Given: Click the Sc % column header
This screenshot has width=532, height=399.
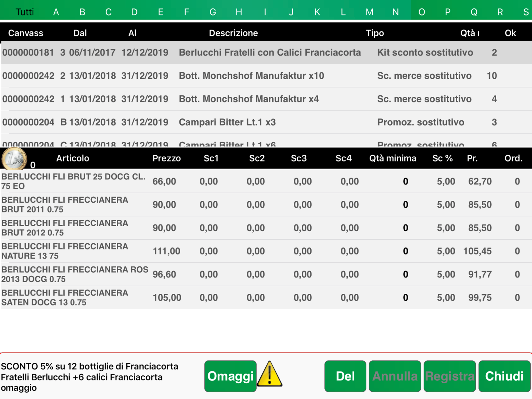Looking at the screenshot, I should [x=443, y=158].
